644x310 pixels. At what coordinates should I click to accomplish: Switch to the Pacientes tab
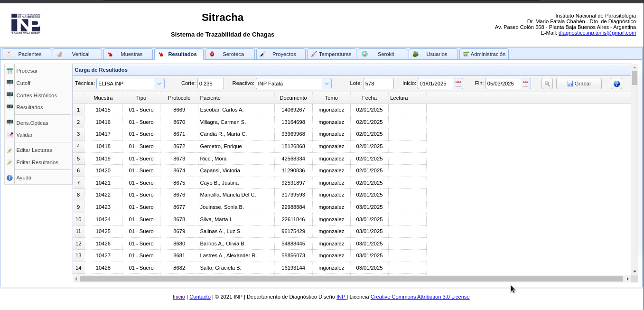click(27, 54)
